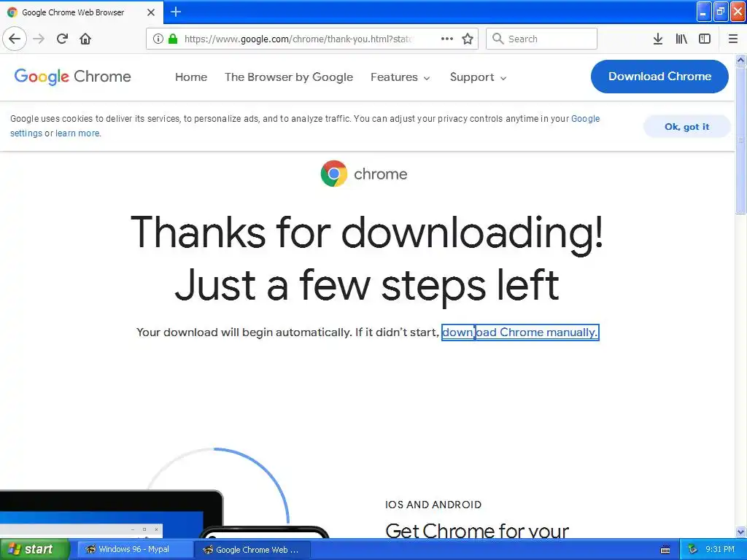The width and height of the screenshot is (747, 560).
Task: Reload the current page
Action: click(62, 39)
